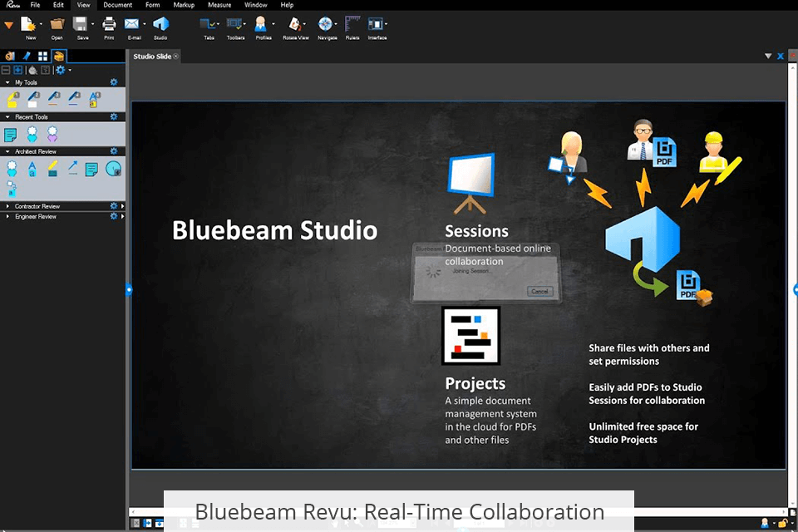Open the View menu

83,5
